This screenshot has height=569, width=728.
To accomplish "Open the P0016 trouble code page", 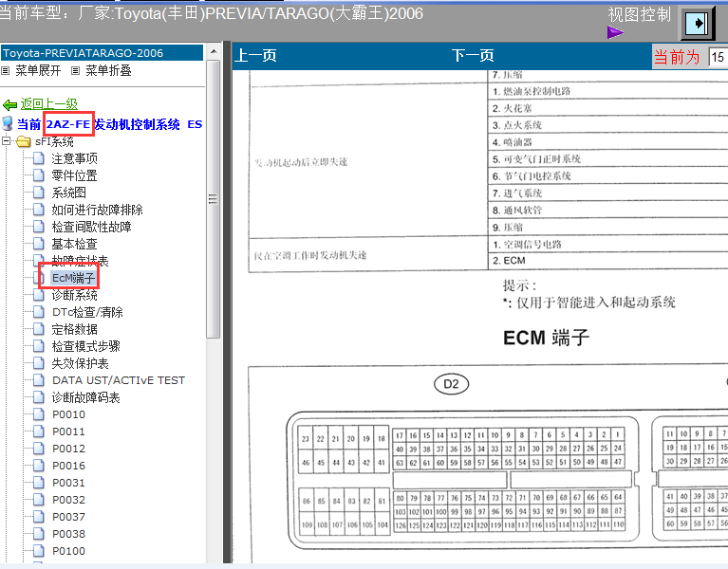I will [68, 466].
